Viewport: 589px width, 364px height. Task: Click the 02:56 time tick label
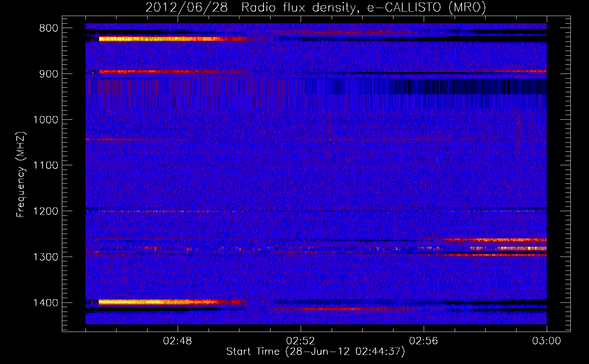tap(424, 341)
